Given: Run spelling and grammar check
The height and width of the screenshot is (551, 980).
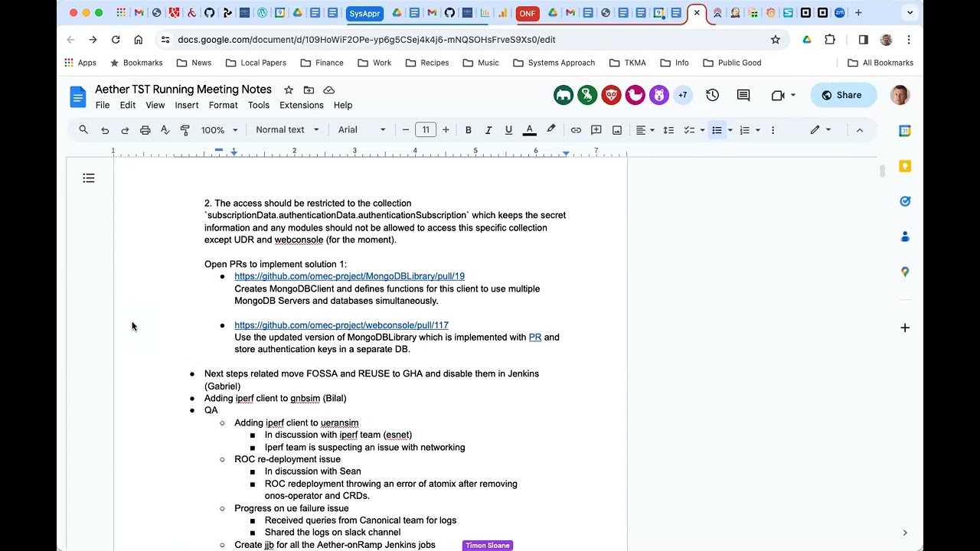Looking at the screenshot, I should (x=165, y=130).
